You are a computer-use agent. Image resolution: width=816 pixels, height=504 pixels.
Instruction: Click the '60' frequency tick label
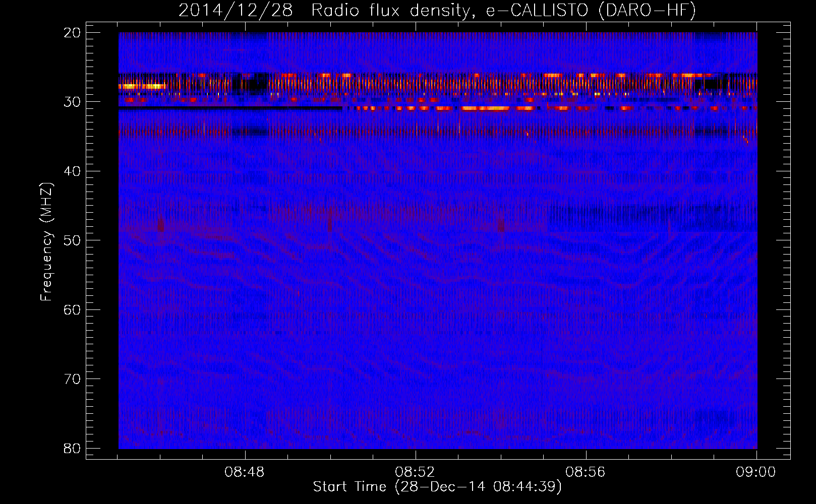[x=72, y=309]
